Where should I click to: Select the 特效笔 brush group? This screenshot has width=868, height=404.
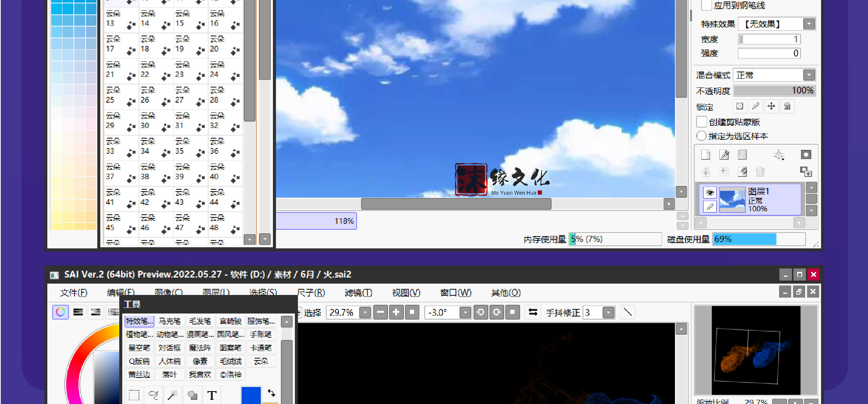139,321
